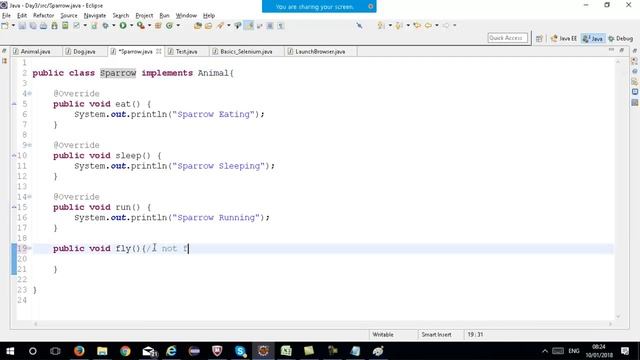Go to Next Annotation icon
Image resolution: width=640 pixels, height=360 pixels.
click(x=381, y=25)
